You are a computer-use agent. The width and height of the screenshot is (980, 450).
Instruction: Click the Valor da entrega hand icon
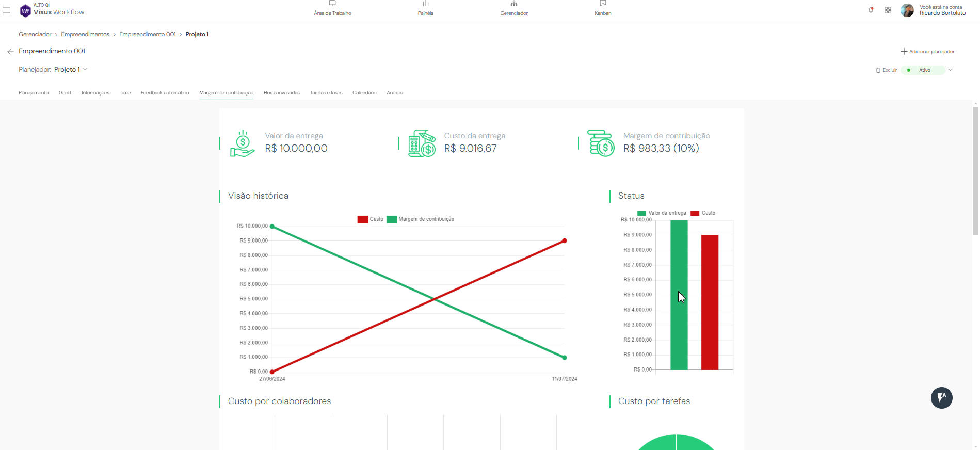pos(243,143)
